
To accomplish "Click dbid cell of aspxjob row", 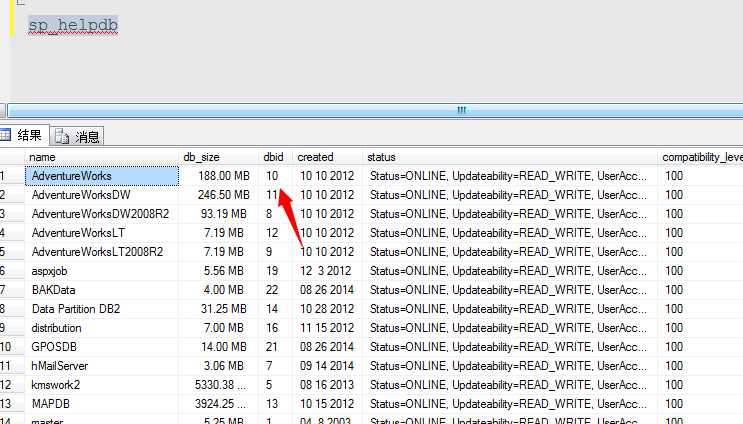I will pos(275,271).
